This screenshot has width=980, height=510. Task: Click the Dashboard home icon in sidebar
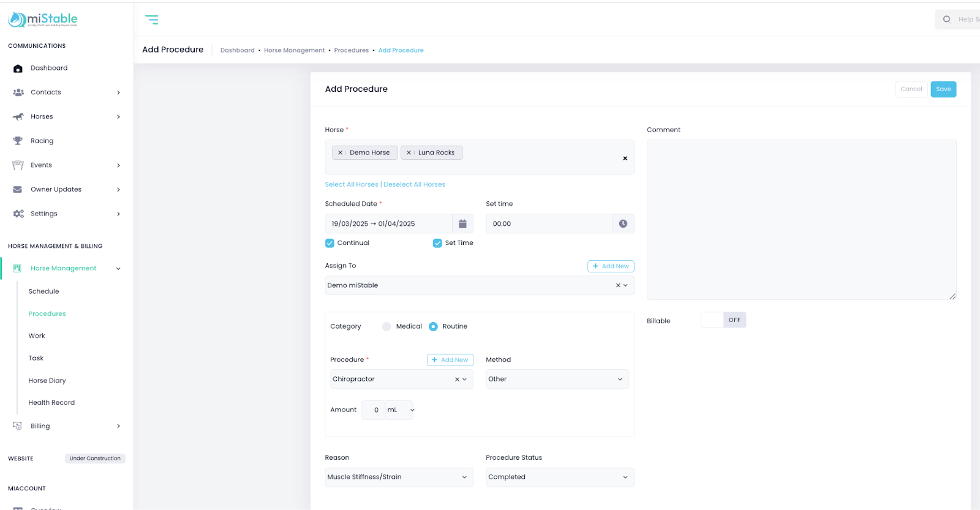[x=18, y=69]
